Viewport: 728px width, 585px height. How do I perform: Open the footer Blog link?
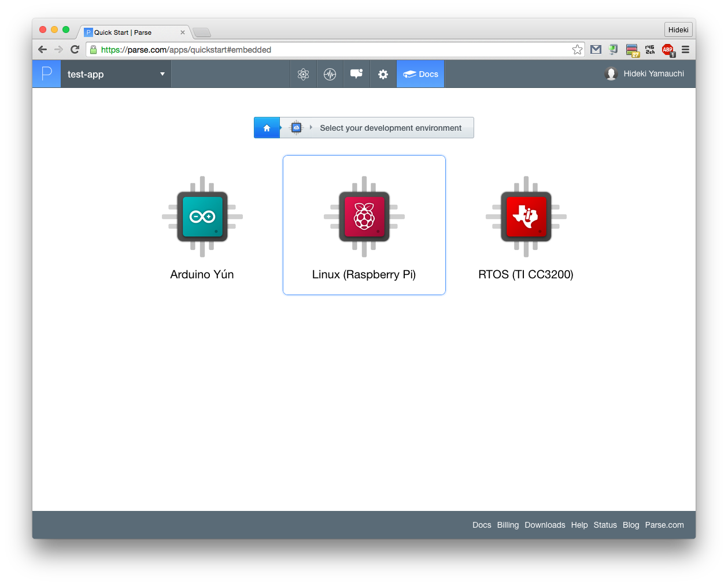[x=631, y=525]
